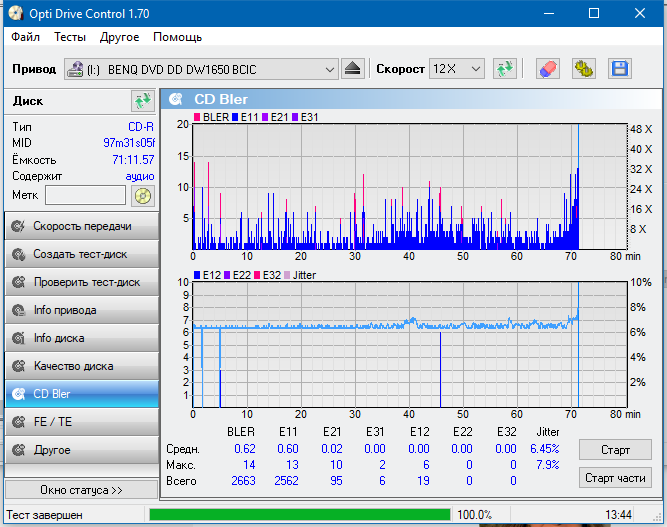Open the Тесты menu

point(70,37)
